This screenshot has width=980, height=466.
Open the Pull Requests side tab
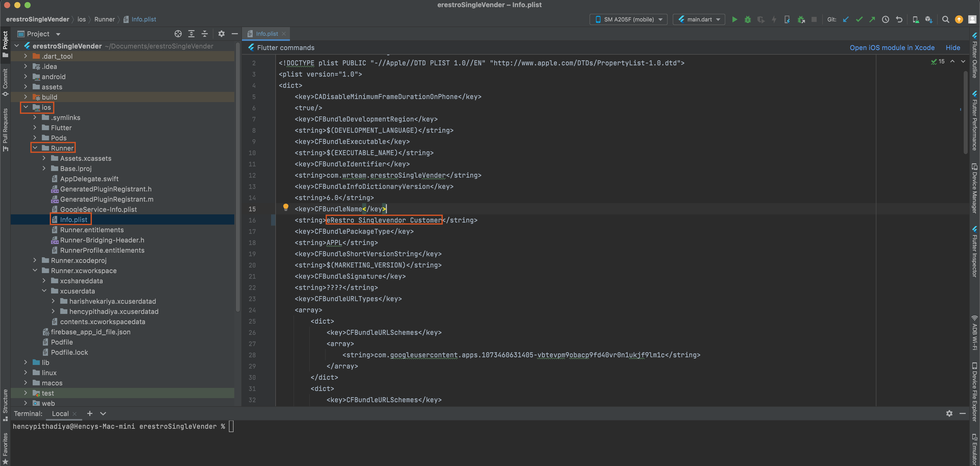(x=5, y=130)
